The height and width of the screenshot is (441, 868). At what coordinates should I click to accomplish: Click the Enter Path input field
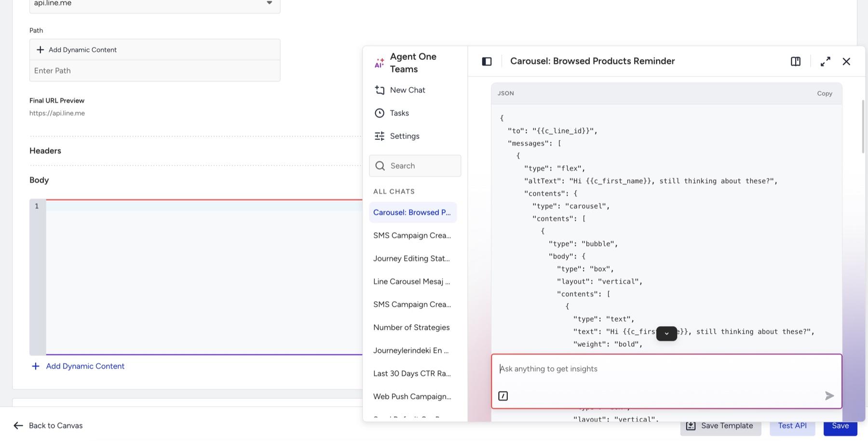155,70
